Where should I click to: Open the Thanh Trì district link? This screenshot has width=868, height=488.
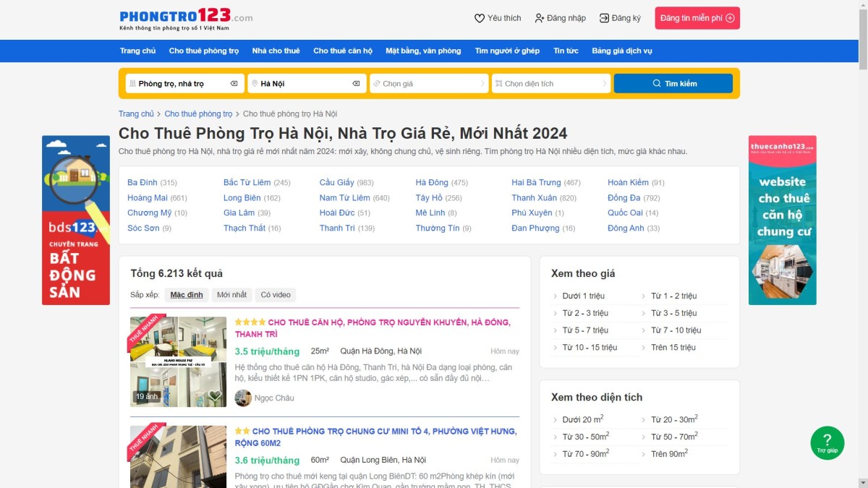[337, 228]
